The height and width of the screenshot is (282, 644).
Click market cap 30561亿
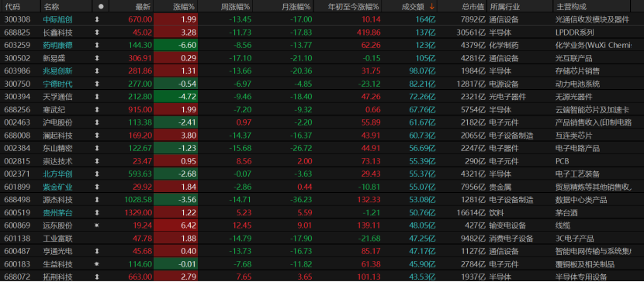click(471, 33)
